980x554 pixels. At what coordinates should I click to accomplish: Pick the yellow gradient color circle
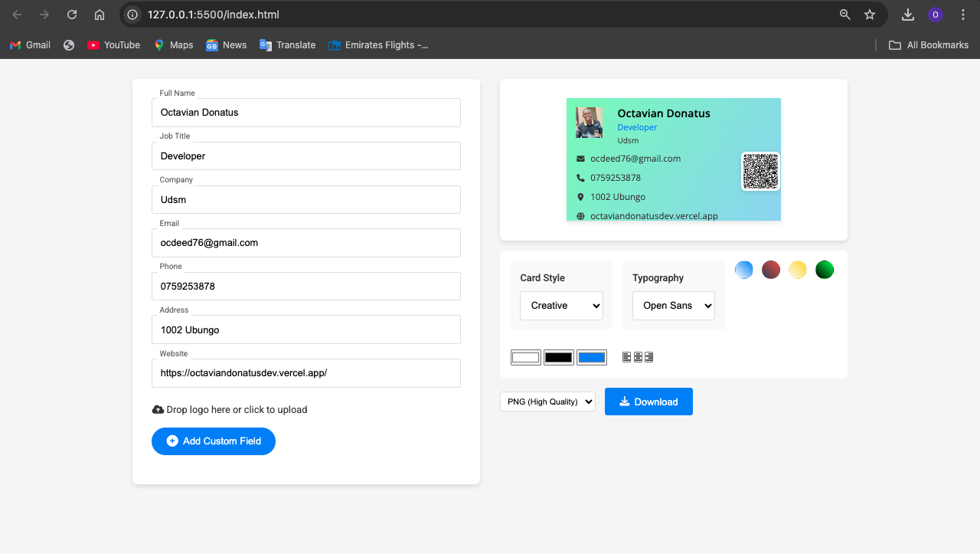point(798,270)
